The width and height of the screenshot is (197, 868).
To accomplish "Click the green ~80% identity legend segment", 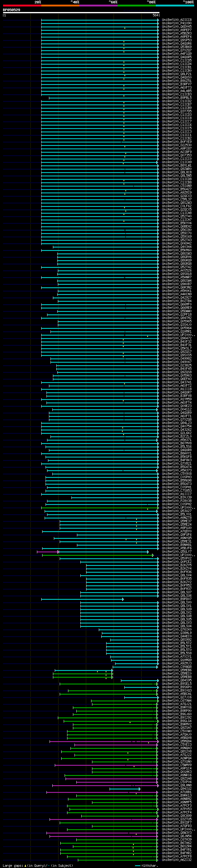I will click(x=137, y=6).
